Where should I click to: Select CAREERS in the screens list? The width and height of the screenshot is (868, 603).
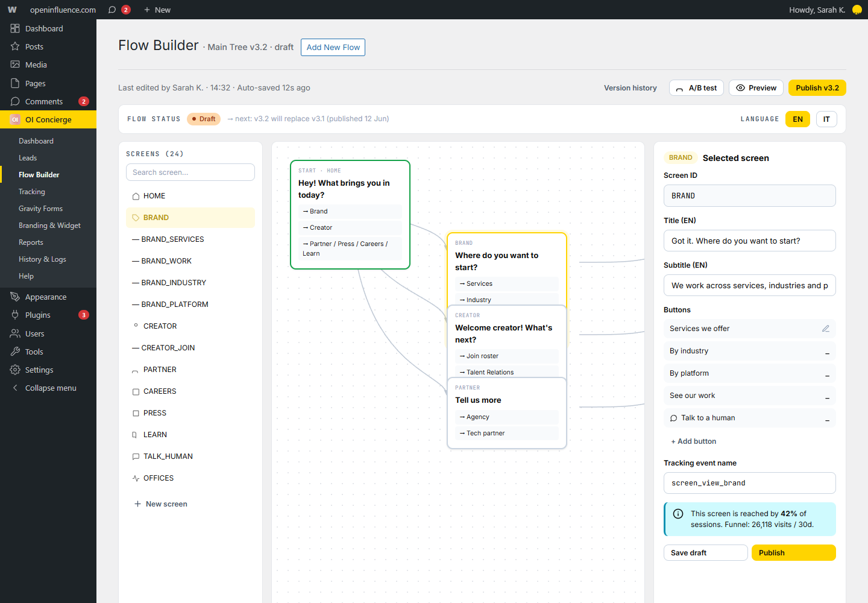tap(190, 391)
